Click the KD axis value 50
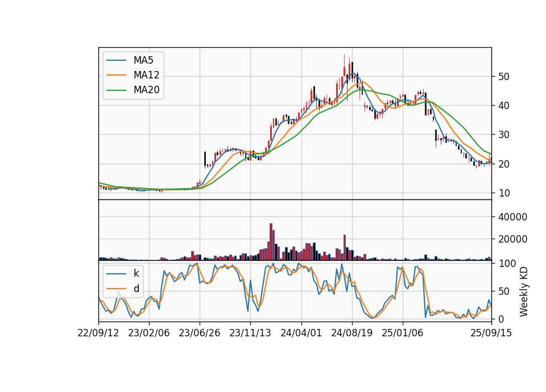Viewport: 546px width, 392px height. pyautogui.click(x=504, y=291)
